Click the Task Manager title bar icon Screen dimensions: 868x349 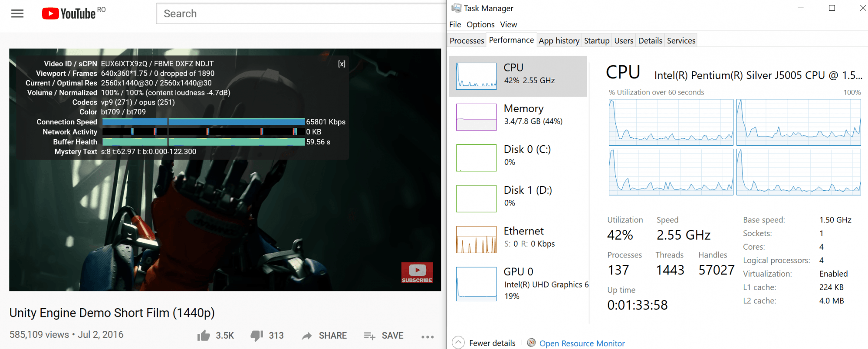click(x=456, y=8)
